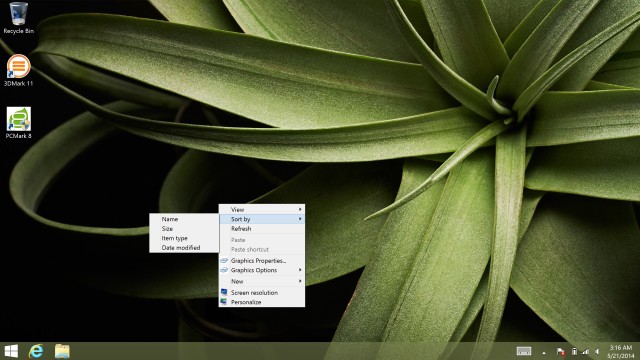Choose Refresh from the context menu
This screenshot has width=640, height=360.
[262, 229]
